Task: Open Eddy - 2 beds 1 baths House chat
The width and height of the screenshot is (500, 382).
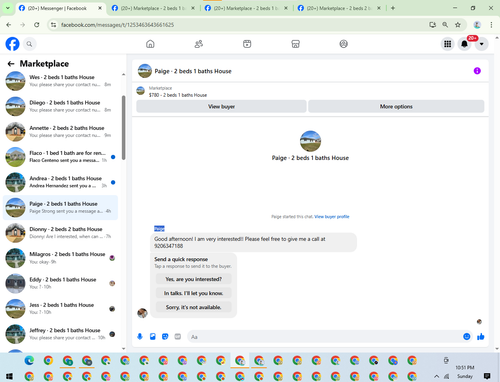Action: point(60,283)
